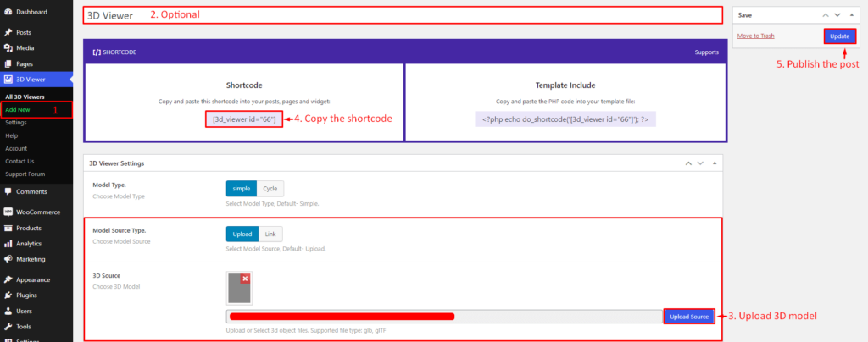Click the Plugins plug icon
Viewport: 868px width, 342px height.
(x=8, y=295)
